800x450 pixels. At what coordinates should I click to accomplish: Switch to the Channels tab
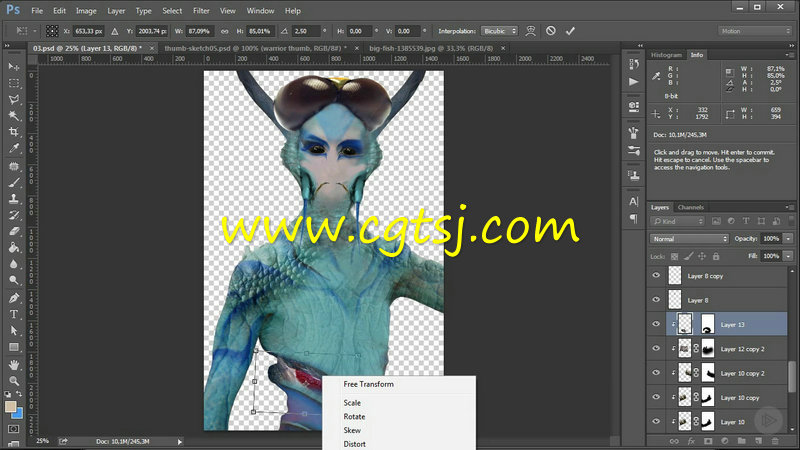coord(690,207)
